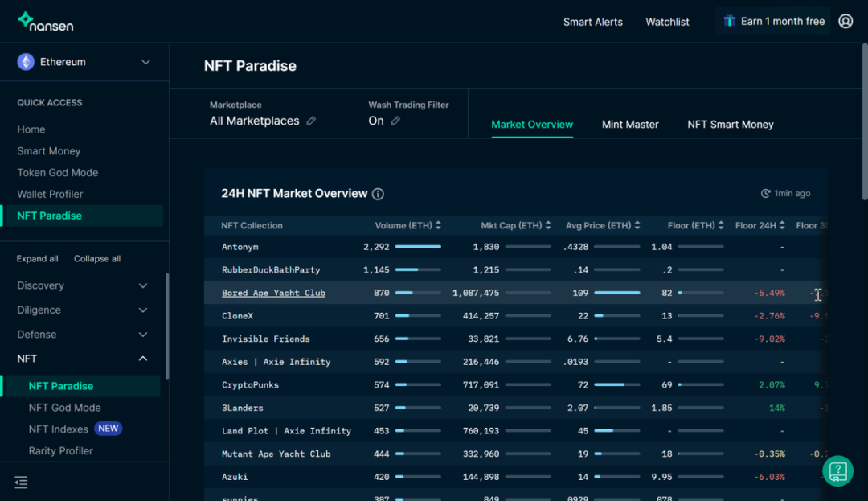Sort by Floor (ETH) arrows

coord(721,225)
